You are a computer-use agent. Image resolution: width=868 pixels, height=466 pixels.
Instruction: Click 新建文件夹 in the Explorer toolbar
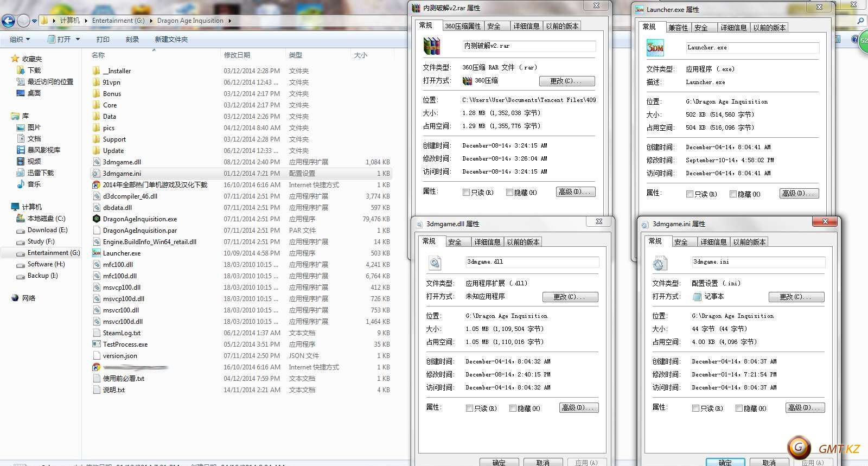pos(171,40)
